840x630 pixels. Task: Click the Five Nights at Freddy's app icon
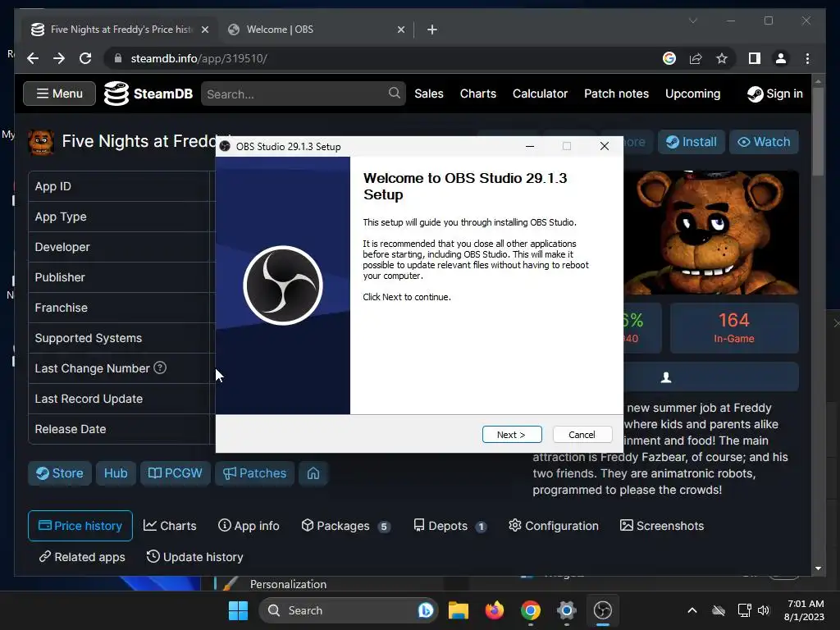pyautogui.click(x=41, y=142)
